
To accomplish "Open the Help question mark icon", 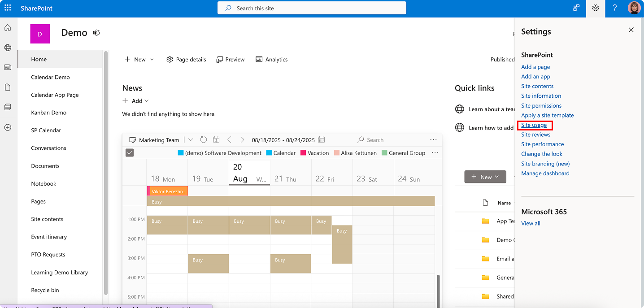I will 614,8.
